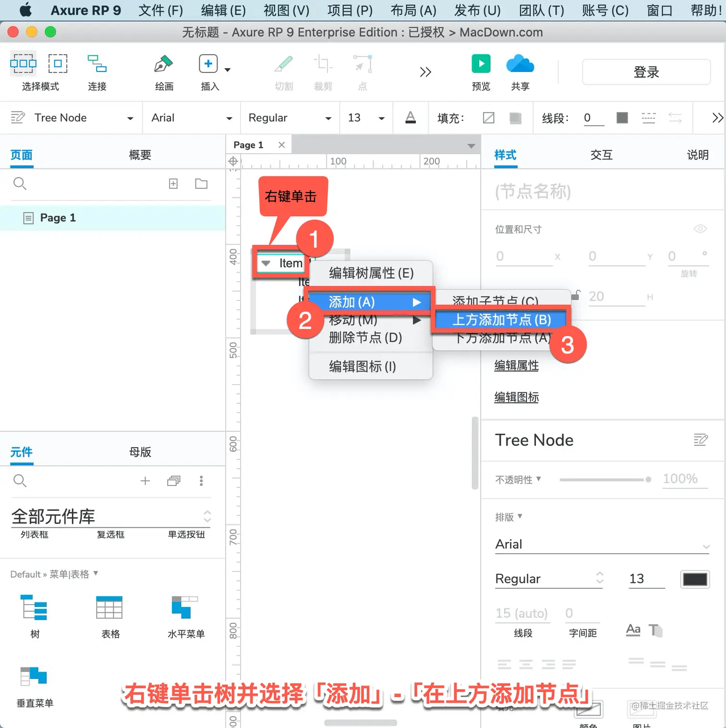Click the Share (共享) cloud icon
The width and height of the screenshot is (726, 728).
point(520,63)
